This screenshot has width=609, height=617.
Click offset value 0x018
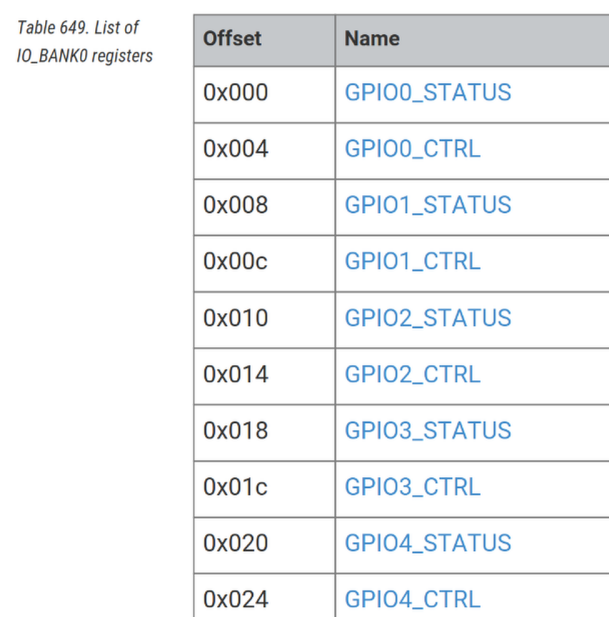click(235, 431)
